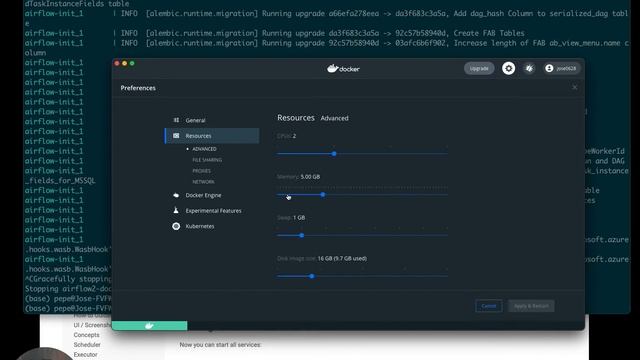Click the Kubernetes wheel icon
640x360 pixels.
tap(176, 226)
